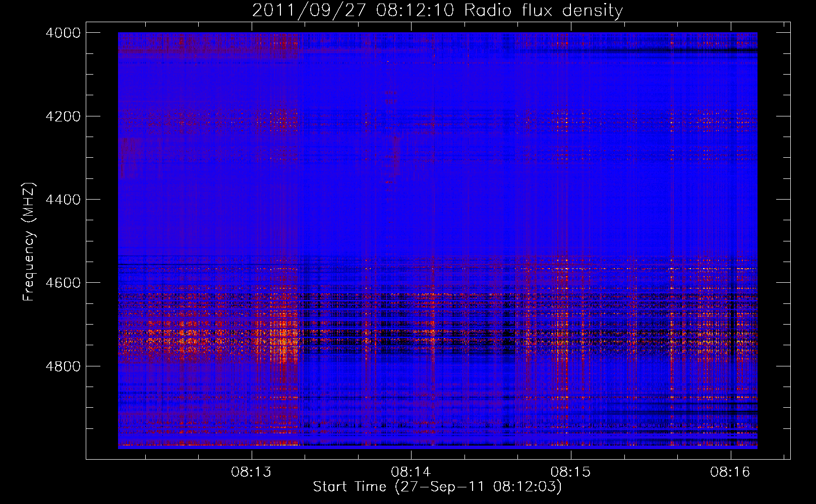Image resolution: width=816 pixels, height=504 pixels.
Task: Click the plot title '2011/09/27 08:12:10 Radio flux density'
Action: coord(437,10)
